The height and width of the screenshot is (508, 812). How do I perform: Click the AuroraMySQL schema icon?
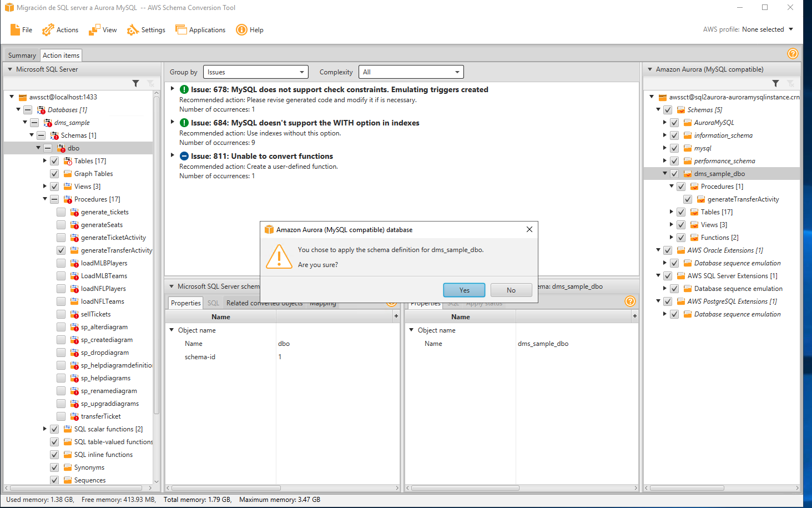[x=687, y=123]
